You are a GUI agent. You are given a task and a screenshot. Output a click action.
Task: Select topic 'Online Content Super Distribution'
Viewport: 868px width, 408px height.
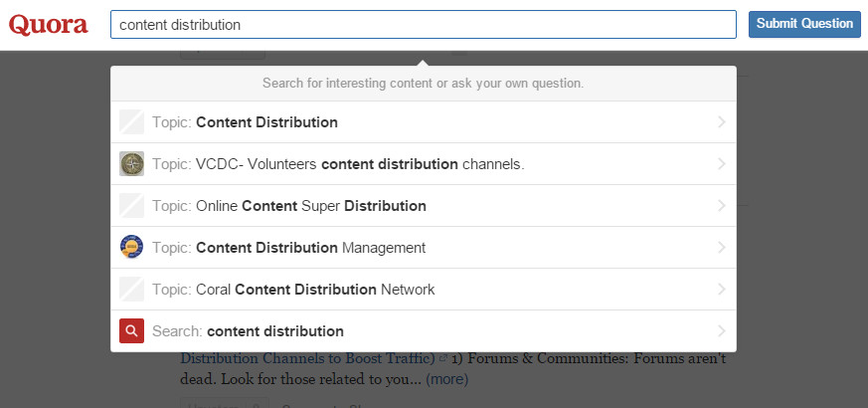424,206
